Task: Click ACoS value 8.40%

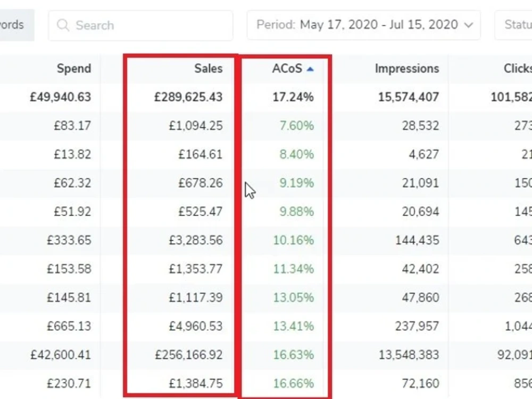Action: tap(296, 154)
